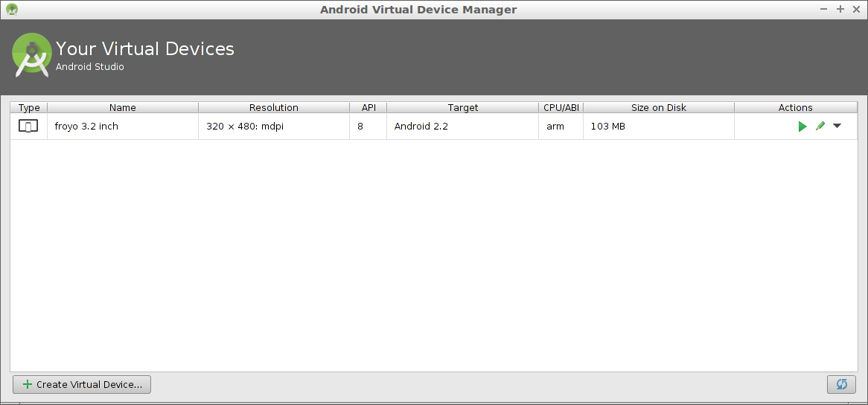Launch the froyo 3.2 inch AVD
The width and height of the screenshot is (868, 405).
click(x=802, y=127)
